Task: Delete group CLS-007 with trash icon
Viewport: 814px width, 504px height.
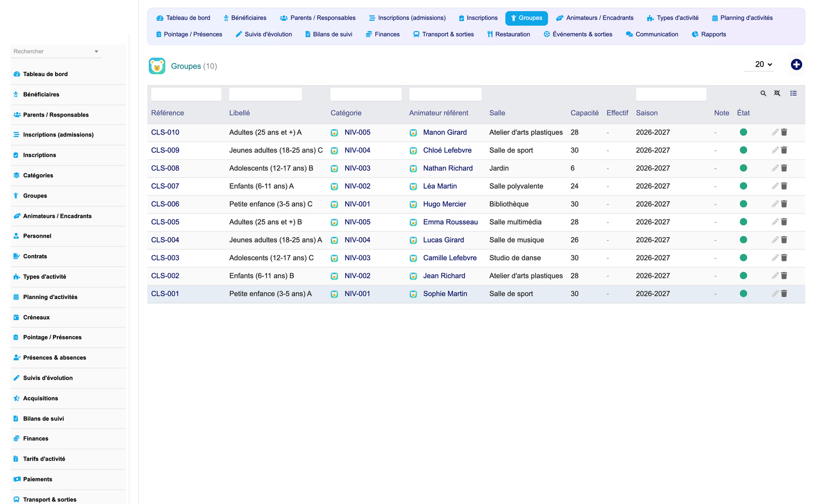Action: point(784,186)
